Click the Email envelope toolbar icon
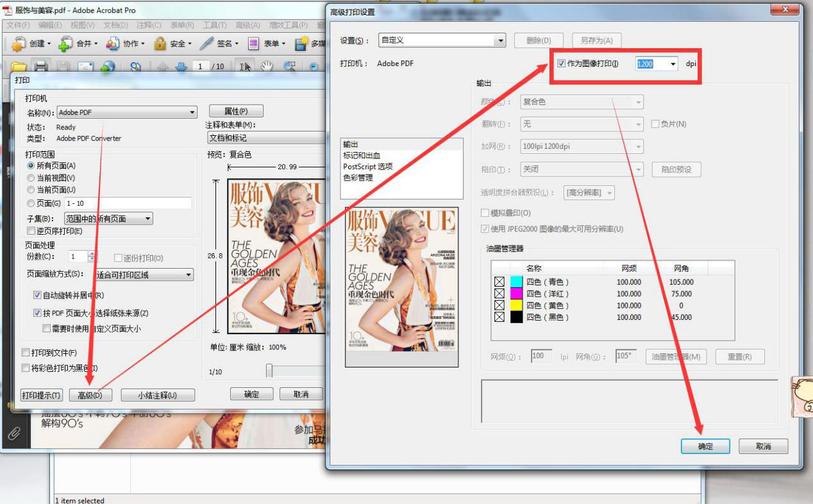Viewport: 813px width, 504px height. click(85, 67)
